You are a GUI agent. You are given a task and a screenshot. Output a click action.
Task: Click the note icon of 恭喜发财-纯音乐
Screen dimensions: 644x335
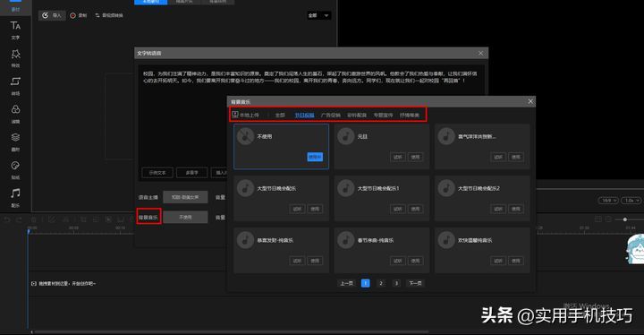click(246, 240)
